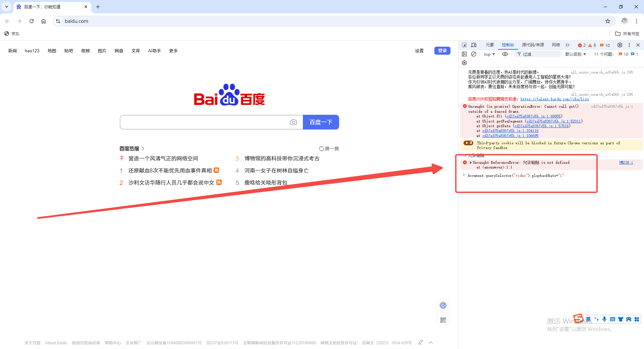Image resolution: width=644 pixels, height=349 pixels.
Task: Switch to the 元素 tab
Action: (490, 45)
